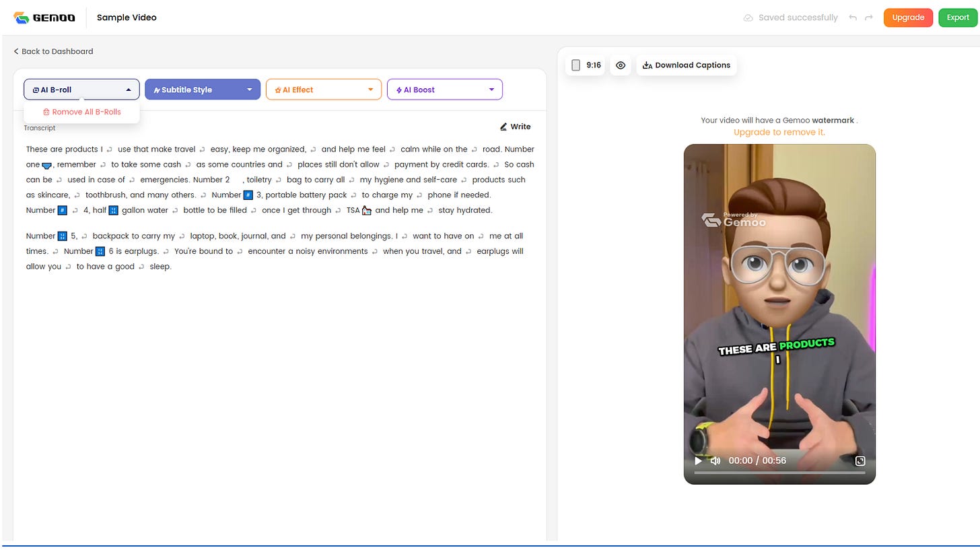Screen dimensions: 980x552
Task: Click the green Export button
Action: [958, 18]
